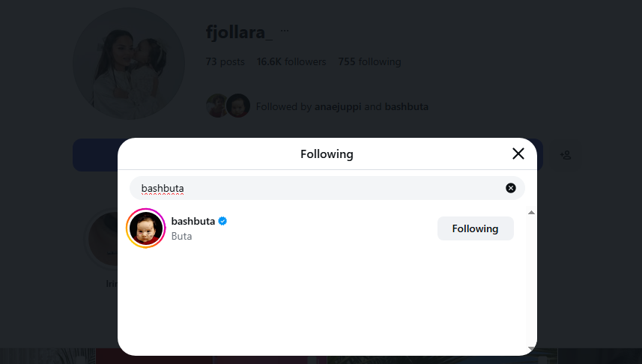The image size is (642, 364).
Task: Click the blue follow button behind the dialog
Action: [x=95, y=155]
